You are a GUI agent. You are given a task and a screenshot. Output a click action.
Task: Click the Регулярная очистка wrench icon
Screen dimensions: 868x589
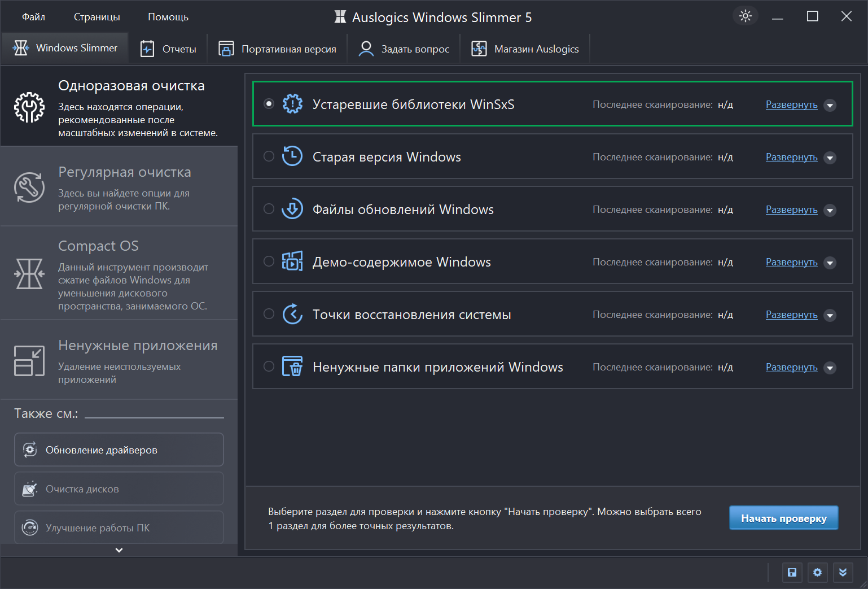(x=29, y=187)
